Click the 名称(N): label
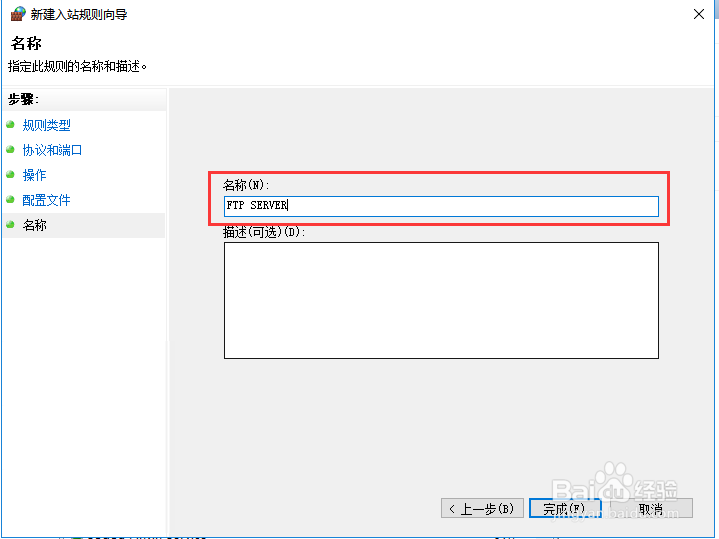This screenshot has height=539, width=719. point(246,185)
